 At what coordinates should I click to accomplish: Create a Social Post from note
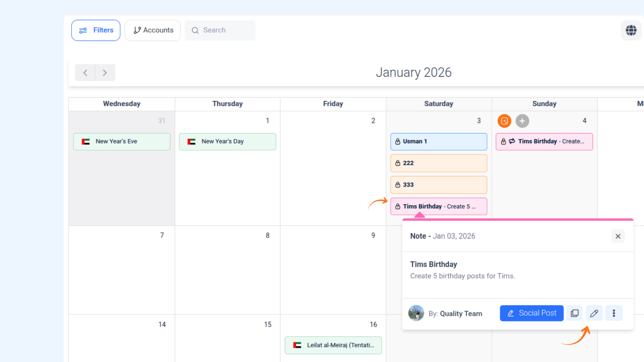click(x=532, y=313)
